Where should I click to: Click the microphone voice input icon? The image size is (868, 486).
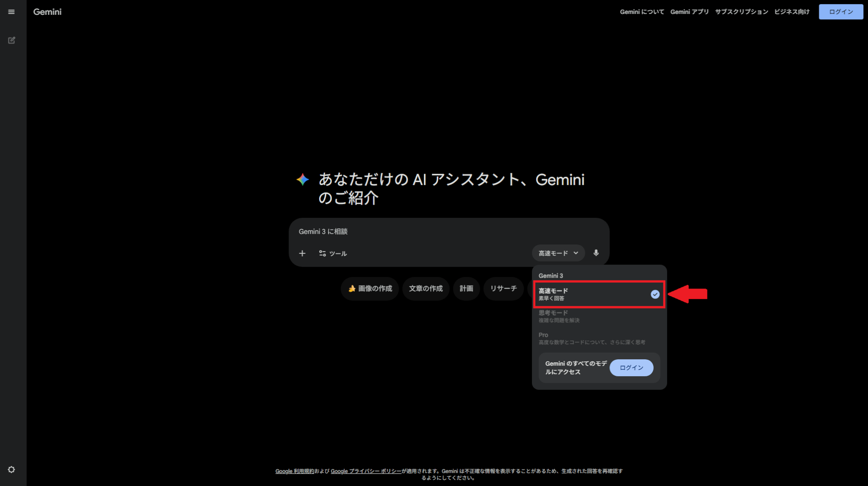click(x=596, y=253)
